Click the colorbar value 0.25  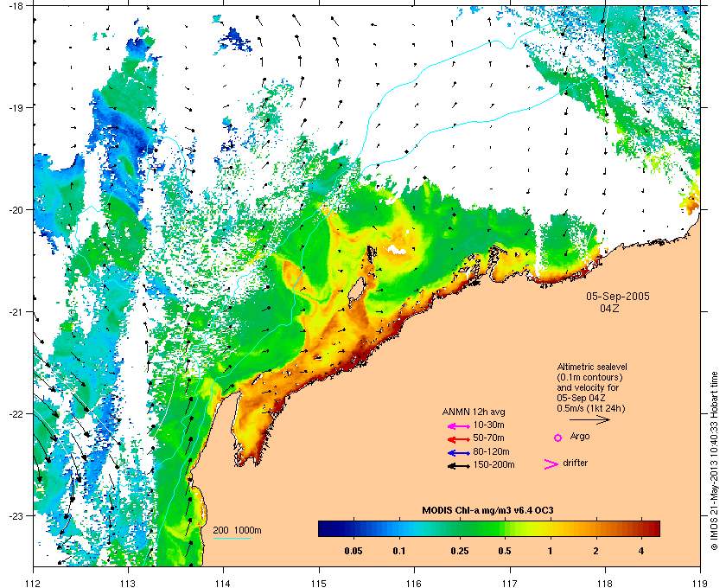[460, 552]
